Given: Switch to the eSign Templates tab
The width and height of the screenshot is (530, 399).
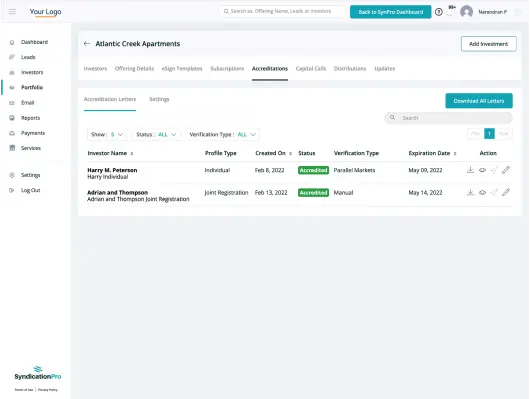Looking at the screenshot, I should point(182,69).
